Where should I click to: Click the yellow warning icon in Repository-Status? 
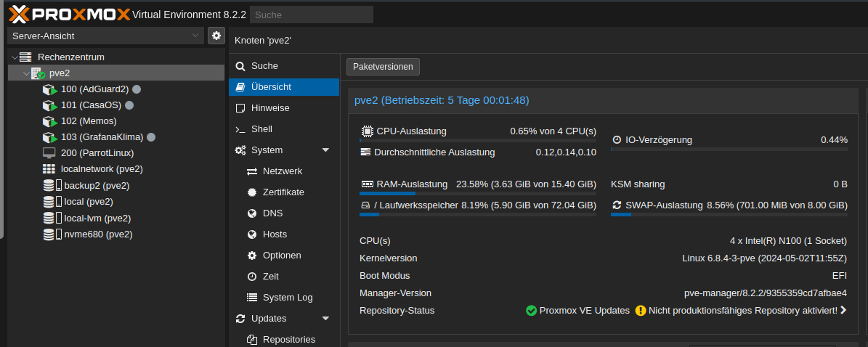pos(641,311)
